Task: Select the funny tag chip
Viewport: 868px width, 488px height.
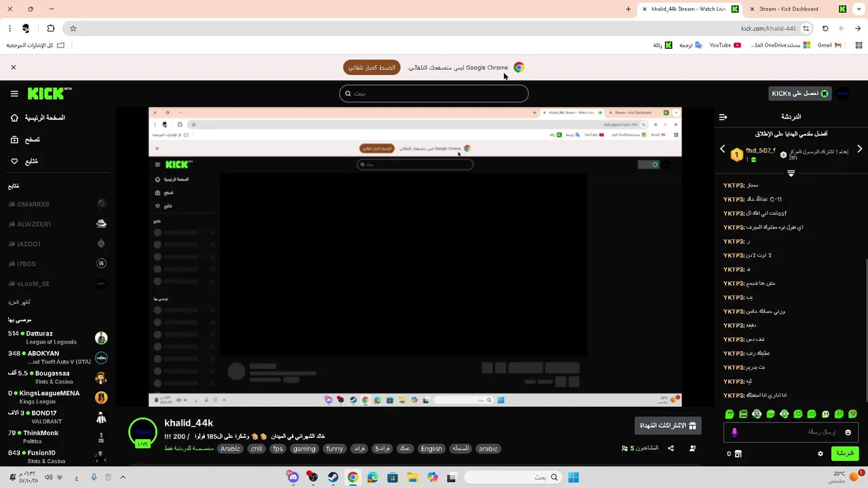Action: click(x=334, y=449)
